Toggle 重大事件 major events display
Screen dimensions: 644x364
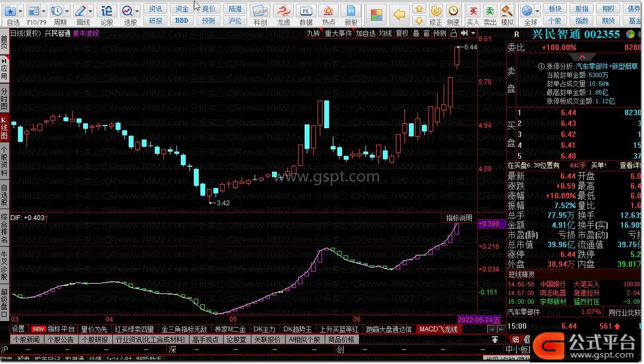click(x=338, y=33)
